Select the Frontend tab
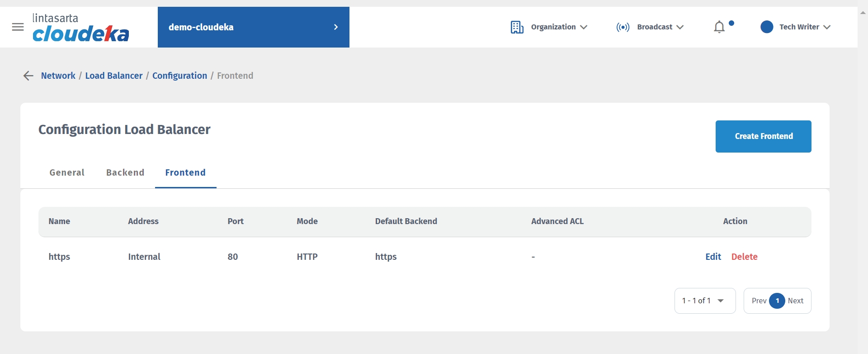The width and height of the screenshot is (868, 354). coord(185,172)
